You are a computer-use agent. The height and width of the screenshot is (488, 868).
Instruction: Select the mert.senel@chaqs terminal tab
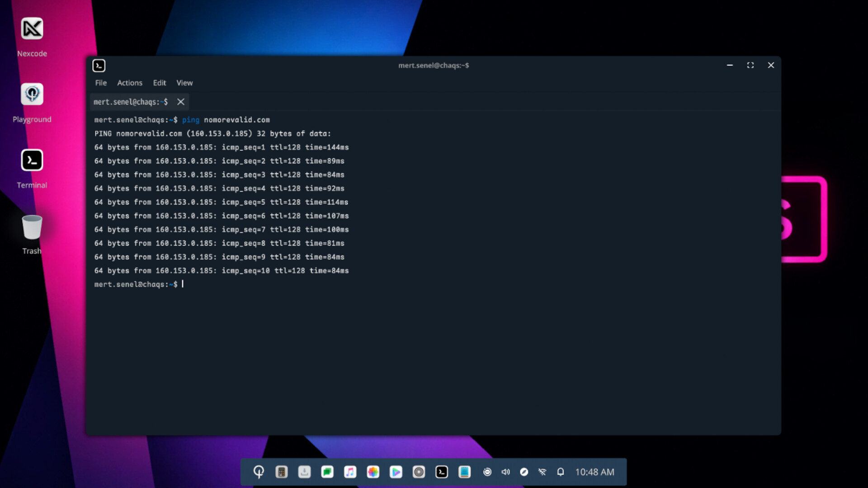click(x=130, y=102)
